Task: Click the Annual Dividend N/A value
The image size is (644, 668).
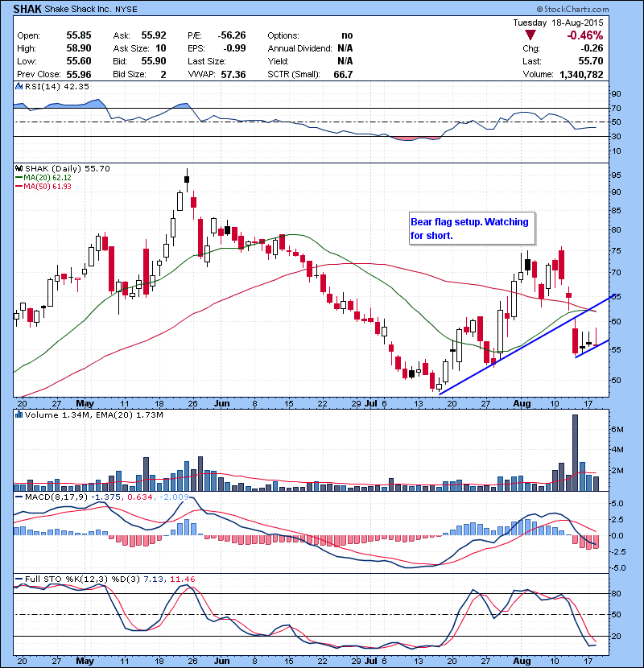Action: (x=345, y=48)
